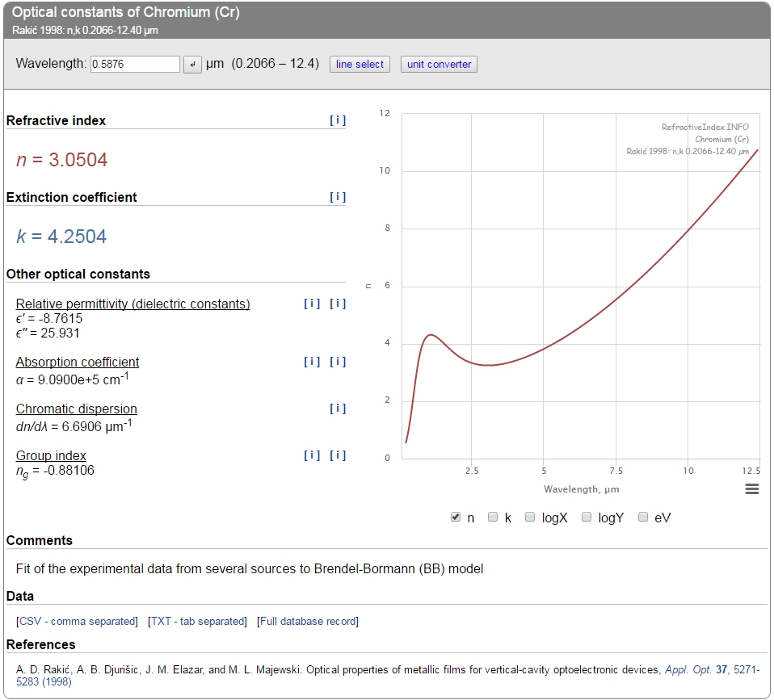Click info icon next to Extinction coefficient
Viewport: 774px width, 700px height.
pos(338,197)
